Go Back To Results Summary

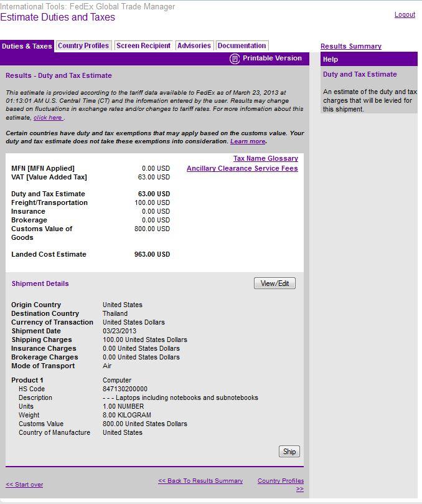tap(200, 481)
